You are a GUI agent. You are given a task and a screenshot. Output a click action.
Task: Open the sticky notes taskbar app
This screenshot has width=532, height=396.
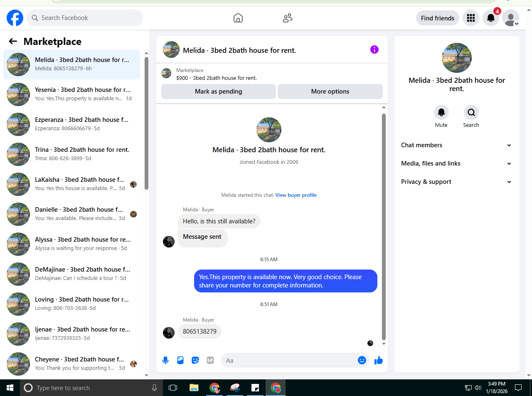click(255, 388)
